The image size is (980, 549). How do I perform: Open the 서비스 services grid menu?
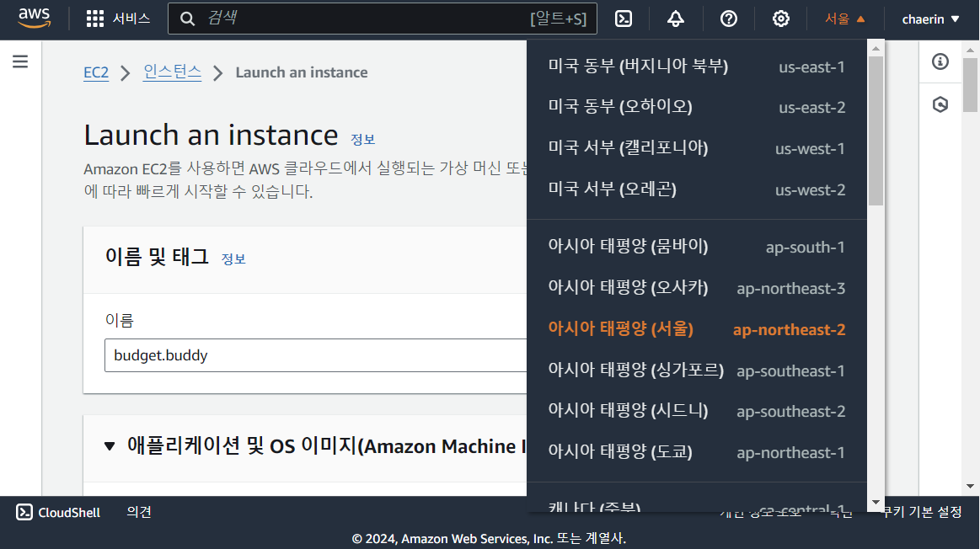(x=118, y=19)
